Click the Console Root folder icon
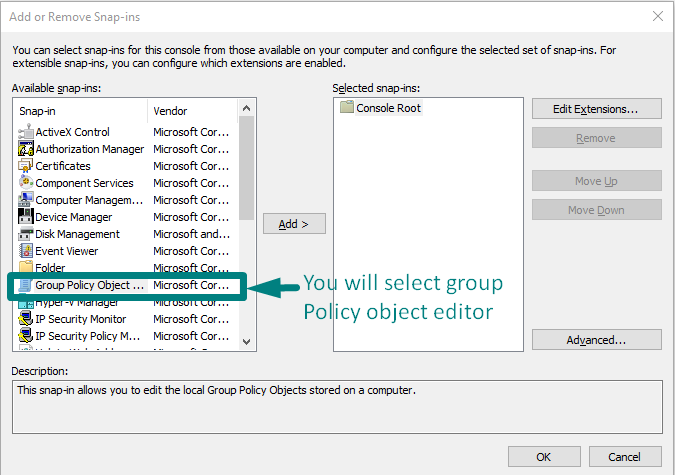Viewport: 675px width, 475px height. tap(347, 107)
